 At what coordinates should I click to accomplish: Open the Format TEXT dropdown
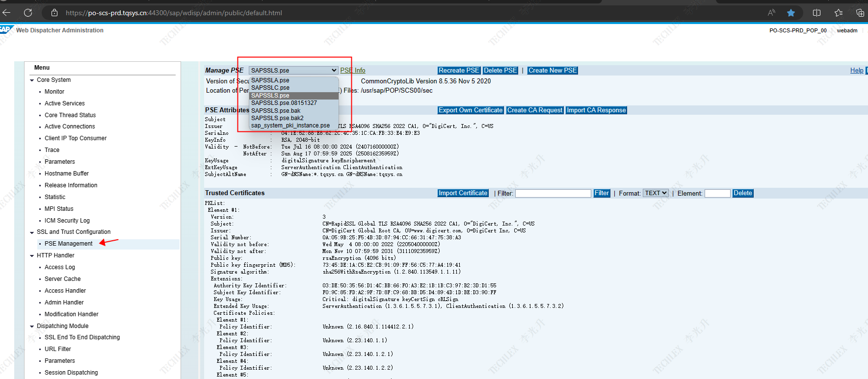click(x=656, y=193)
